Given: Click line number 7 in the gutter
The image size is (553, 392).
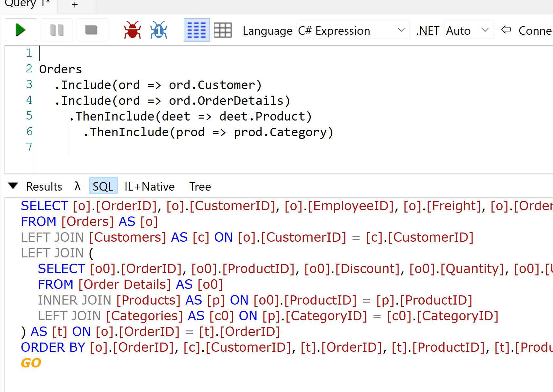Looking at the screenshot, I should point(29,147).
